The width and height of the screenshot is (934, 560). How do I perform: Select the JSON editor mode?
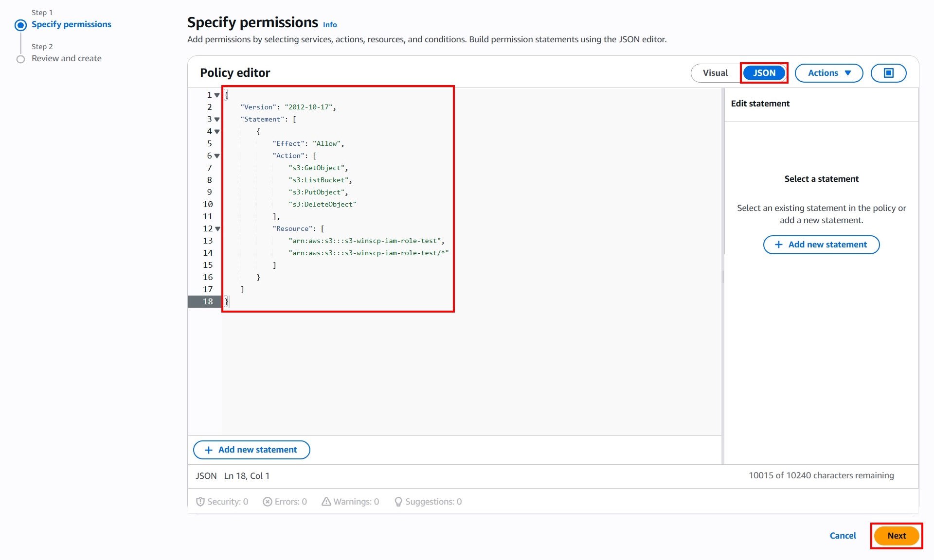click(x=764, y=73)
